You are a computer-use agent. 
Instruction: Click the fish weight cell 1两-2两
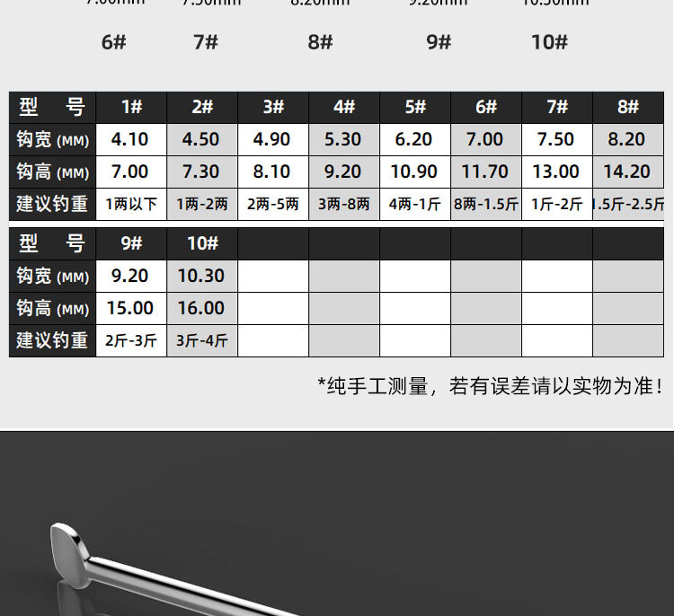point(202,204)
